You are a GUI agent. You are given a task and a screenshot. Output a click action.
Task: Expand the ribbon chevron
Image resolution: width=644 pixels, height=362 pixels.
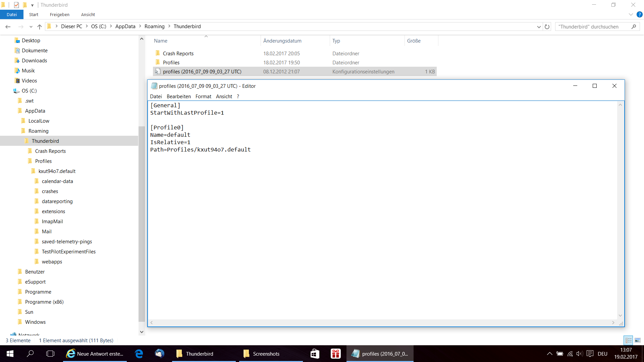click(x=631, y=14)
